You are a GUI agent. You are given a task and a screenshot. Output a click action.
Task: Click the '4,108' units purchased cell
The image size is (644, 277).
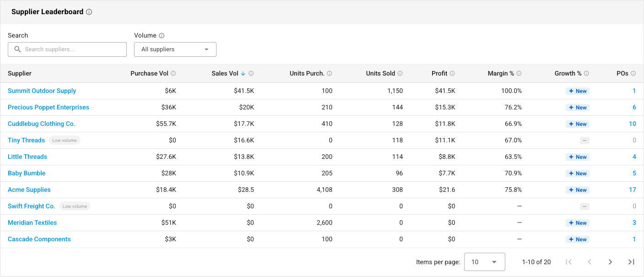pos(324,190)
